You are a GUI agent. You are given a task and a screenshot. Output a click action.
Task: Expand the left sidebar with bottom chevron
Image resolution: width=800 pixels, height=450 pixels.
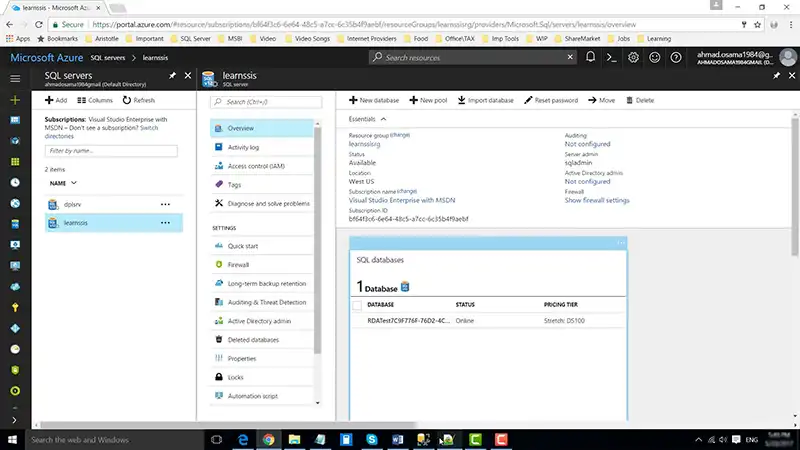tap(14, 420)
